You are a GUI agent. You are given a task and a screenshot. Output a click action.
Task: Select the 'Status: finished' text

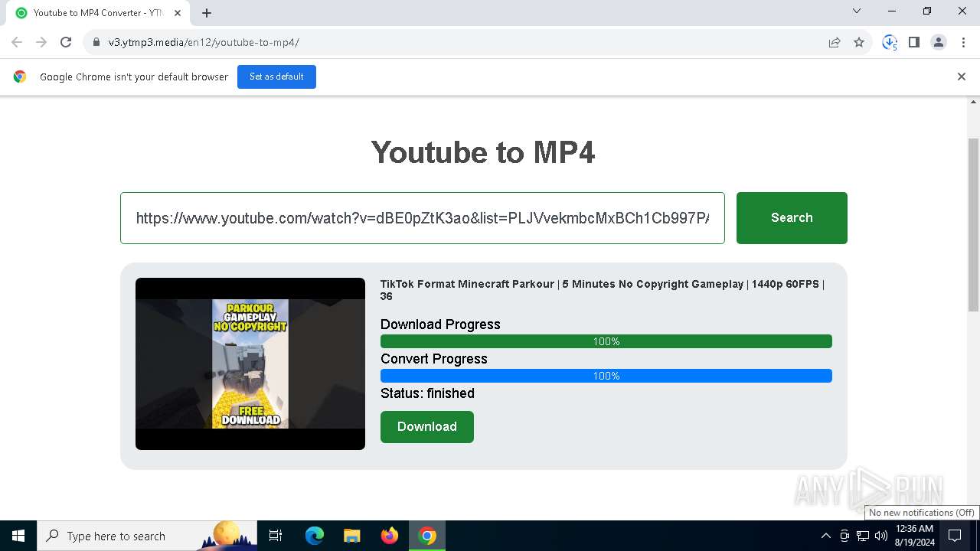427,393
